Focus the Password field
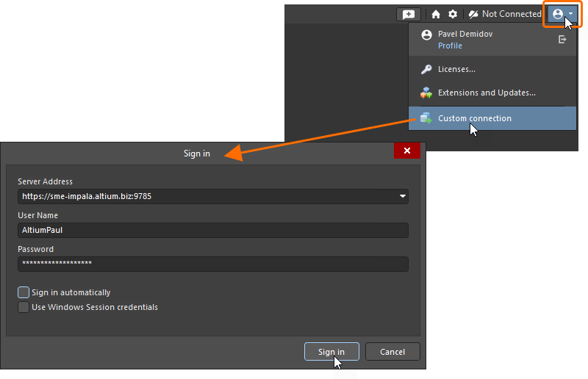The image size is (588, 379). click(213, 264)
